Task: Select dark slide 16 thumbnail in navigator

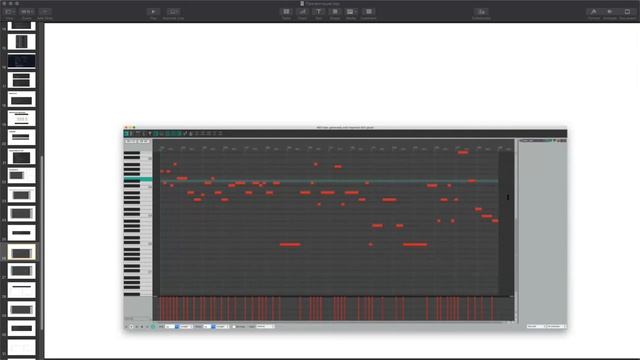Action: pyautogui.click(x=21, y=61)
